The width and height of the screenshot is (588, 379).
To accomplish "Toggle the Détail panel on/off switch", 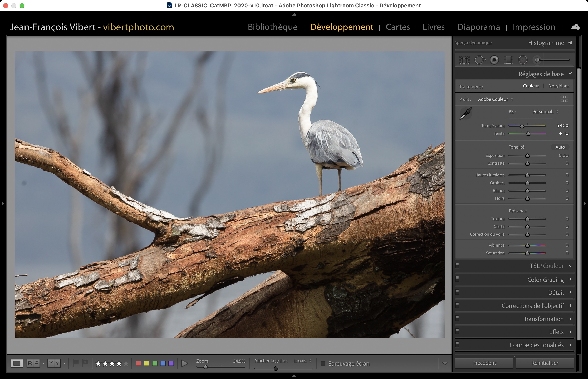I will [x=457, y=292].
